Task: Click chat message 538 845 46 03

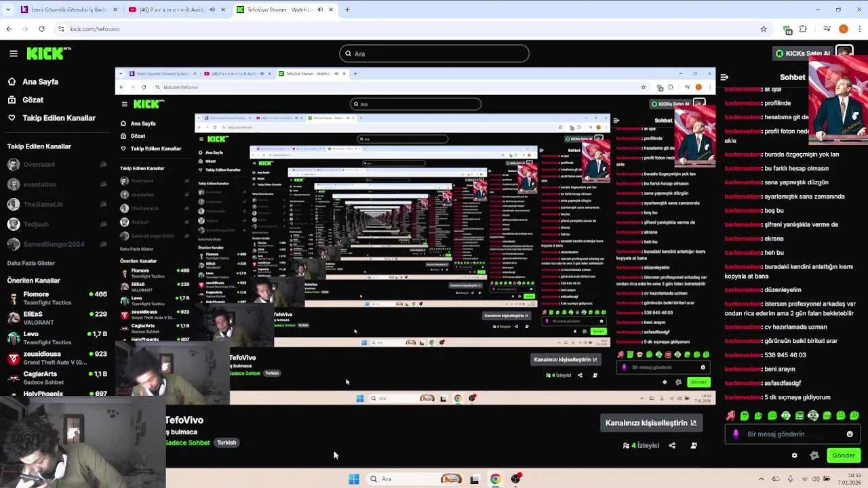Action: click(x=785, y=355)
